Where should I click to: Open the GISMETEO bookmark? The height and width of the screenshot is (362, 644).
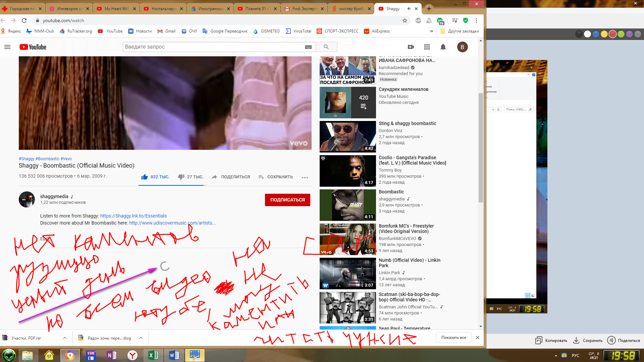266,31
